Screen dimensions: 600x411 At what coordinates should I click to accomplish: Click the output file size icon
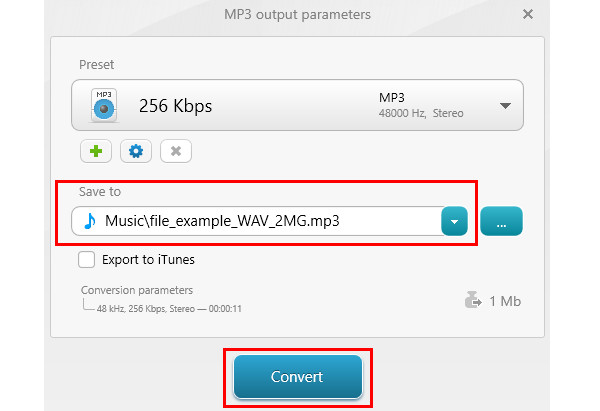coord(473,300)
